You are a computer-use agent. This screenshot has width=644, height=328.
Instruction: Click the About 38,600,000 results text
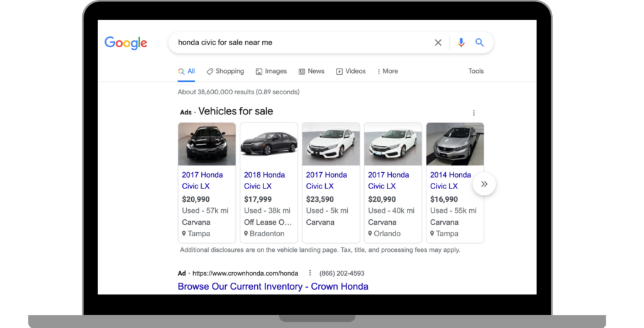click(238, 92)
